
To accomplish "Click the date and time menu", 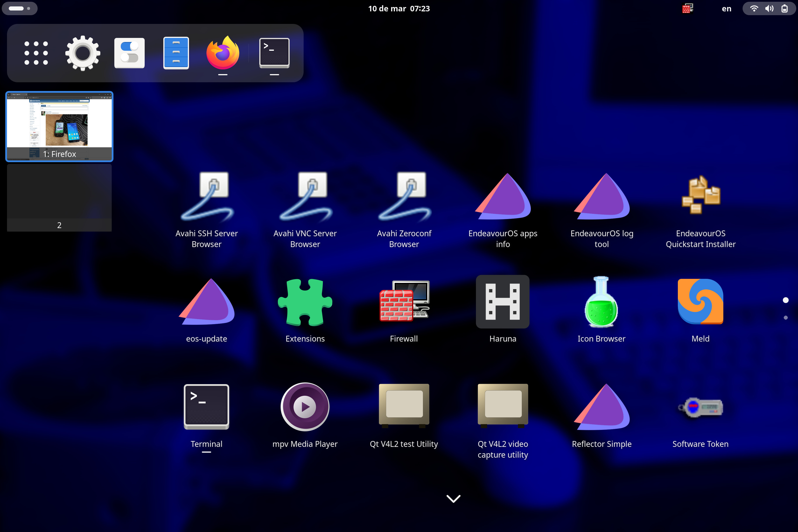I will click(x=399, y=8).
